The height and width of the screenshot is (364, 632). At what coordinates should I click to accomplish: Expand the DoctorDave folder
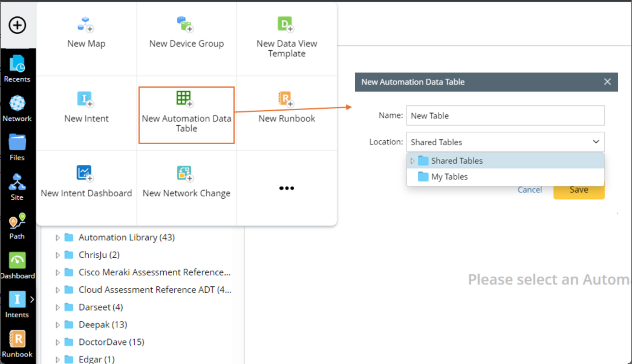coord(57,342)
